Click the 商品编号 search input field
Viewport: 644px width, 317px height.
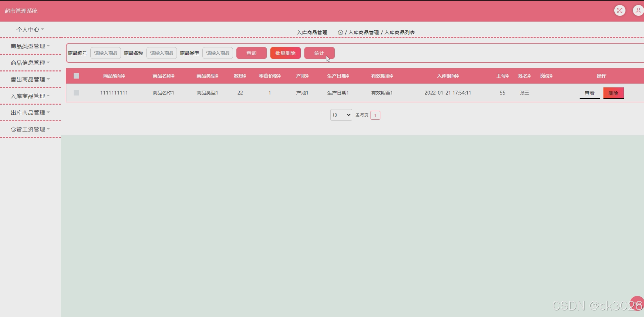tap(105, 53)
